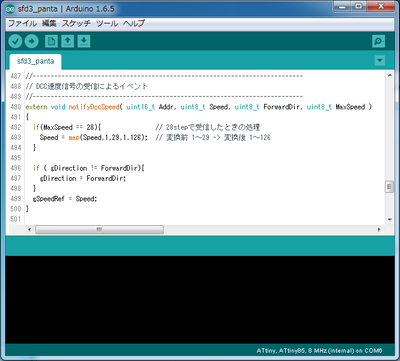This screenshot has width=400, height=361.
Task: Open the ファイル menu
Action: 22,23
